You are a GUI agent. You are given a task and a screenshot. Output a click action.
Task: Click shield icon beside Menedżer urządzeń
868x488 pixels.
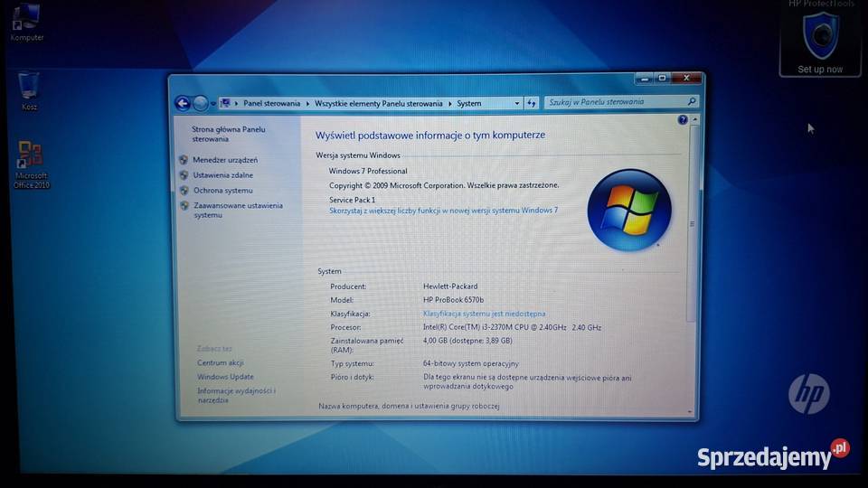184,160
